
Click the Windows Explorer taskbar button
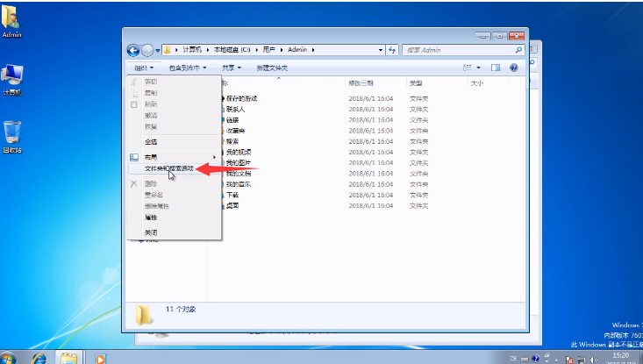click(69, 358)
